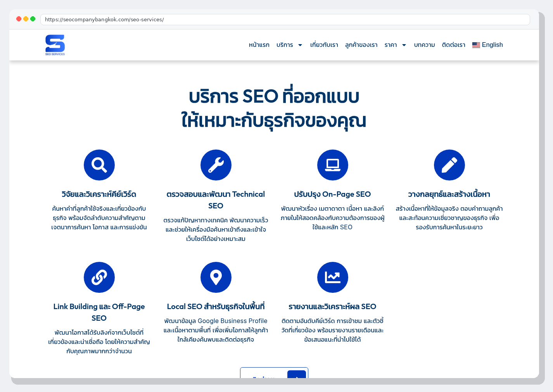Screen dimensions: 553x392
Task: Expand the ราคา dropdown arrow
Action: click(404, 45)
